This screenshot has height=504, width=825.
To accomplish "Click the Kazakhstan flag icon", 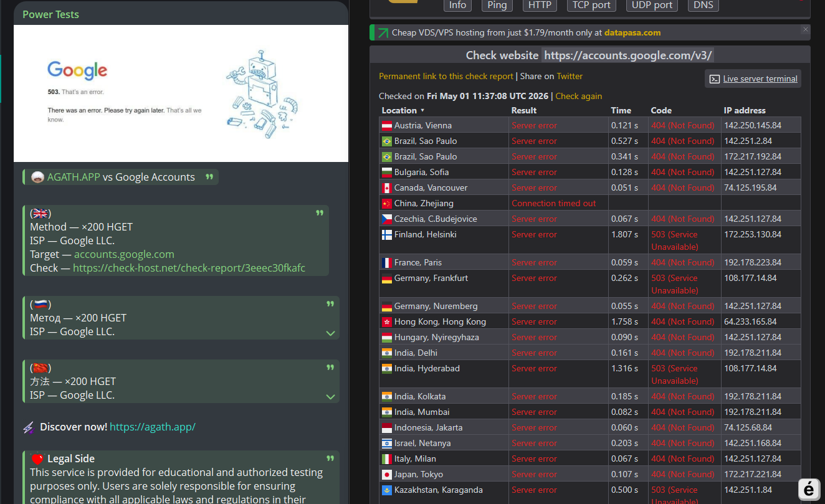I will [x=387, y=490].
